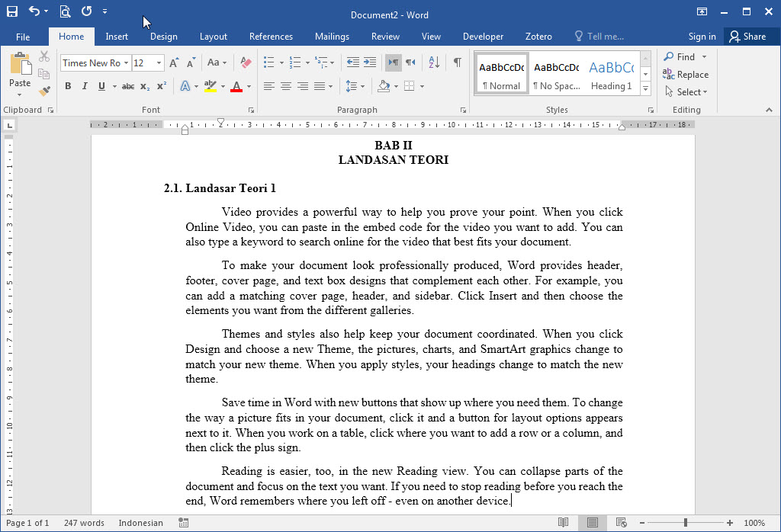The width and height of the screenshot is (781, 532).
Task: Click the Share button
Action: (747, 37)
